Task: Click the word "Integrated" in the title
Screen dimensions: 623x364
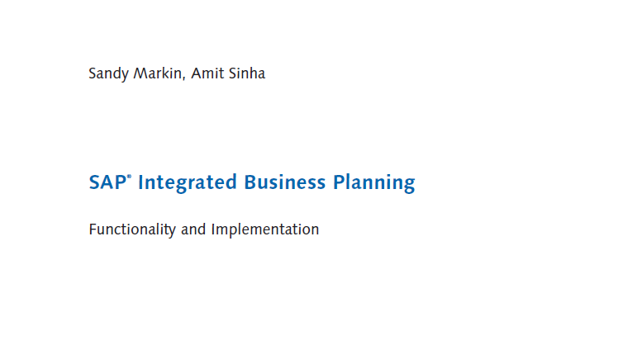Action: click(188, 183)
